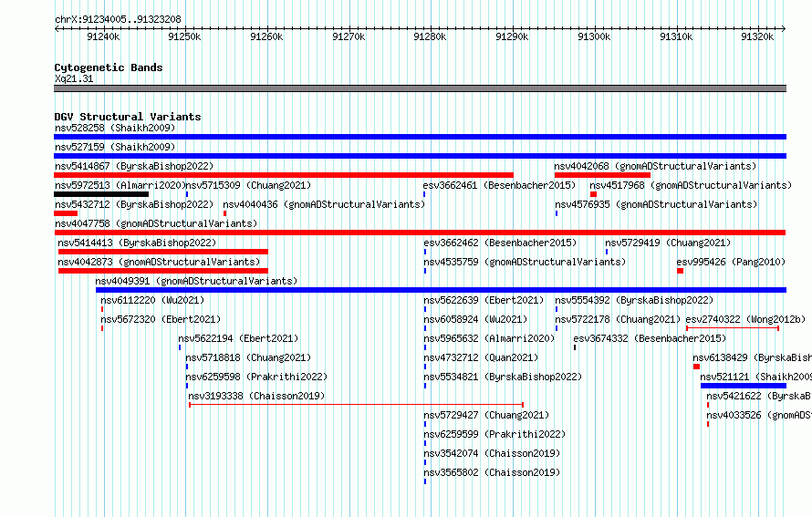
Task: Open esv995426 (Pang2010) variant label
Action: [731, 262]
